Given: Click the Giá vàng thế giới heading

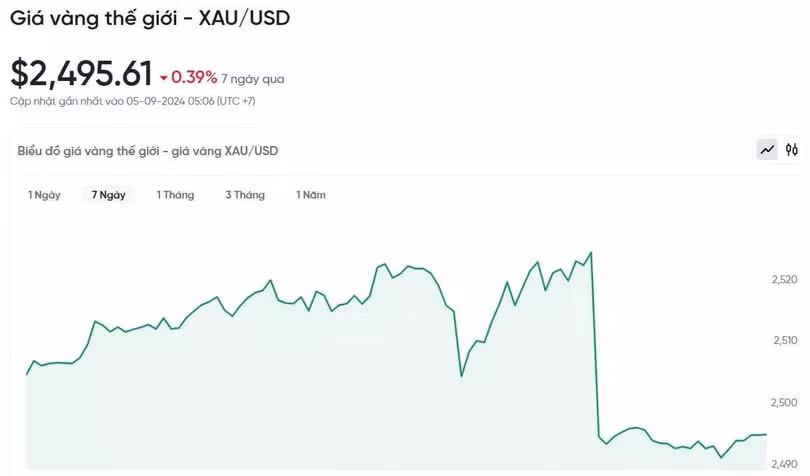Looking at the screenshot, I should pyautogui.click(x=150, y=19).
